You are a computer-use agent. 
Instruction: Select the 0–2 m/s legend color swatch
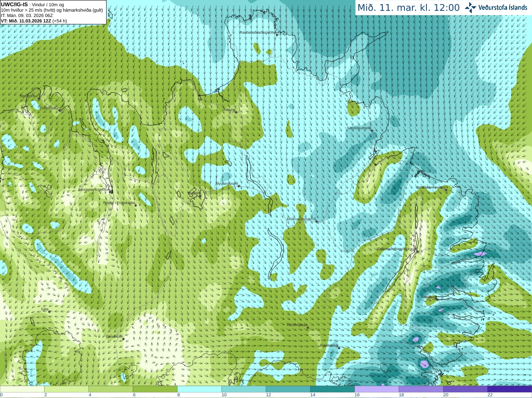22,389
